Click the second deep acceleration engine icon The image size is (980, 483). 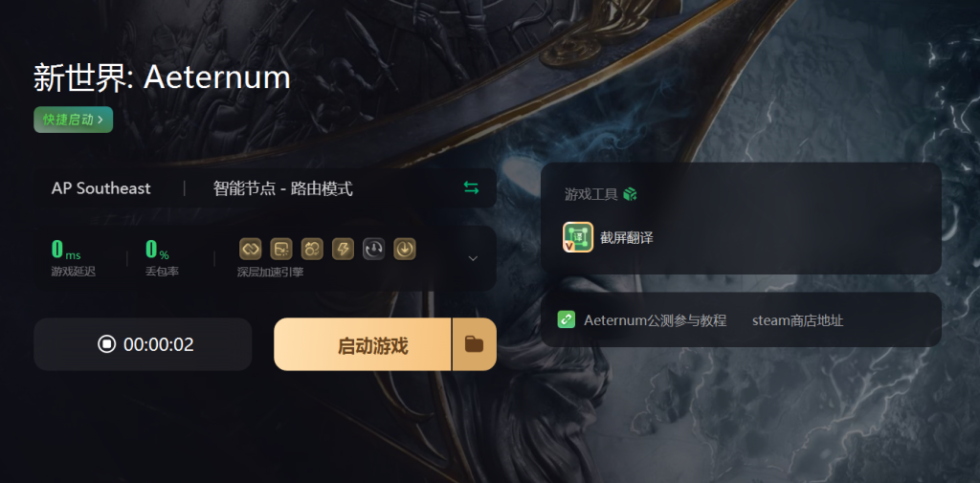point(281,249)
